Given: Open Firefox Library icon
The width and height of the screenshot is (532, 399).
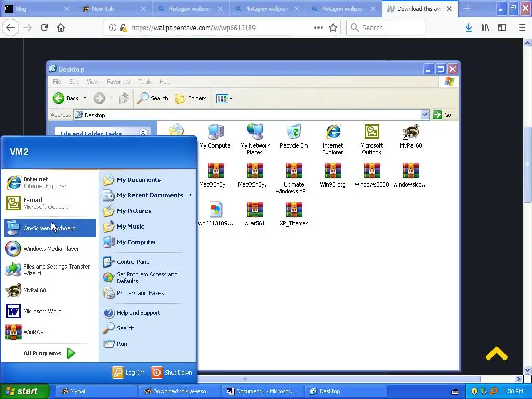Looking at the screenshot, I should pyautogui.click(x=485, y=28).
